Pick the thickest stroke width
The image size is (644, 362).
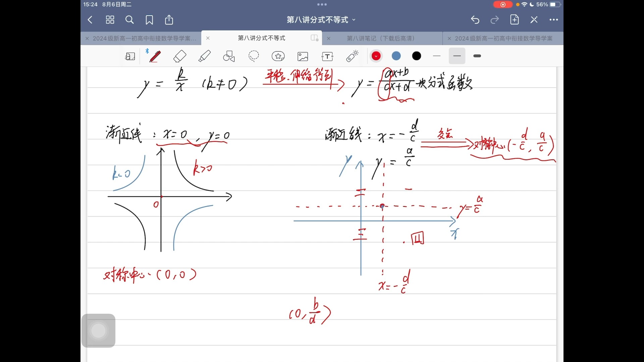[477, 56]
